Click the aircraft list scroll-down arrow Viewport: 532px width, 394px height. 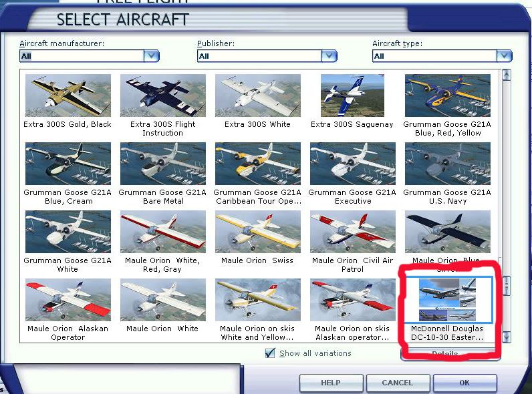(x=506, y=337)
